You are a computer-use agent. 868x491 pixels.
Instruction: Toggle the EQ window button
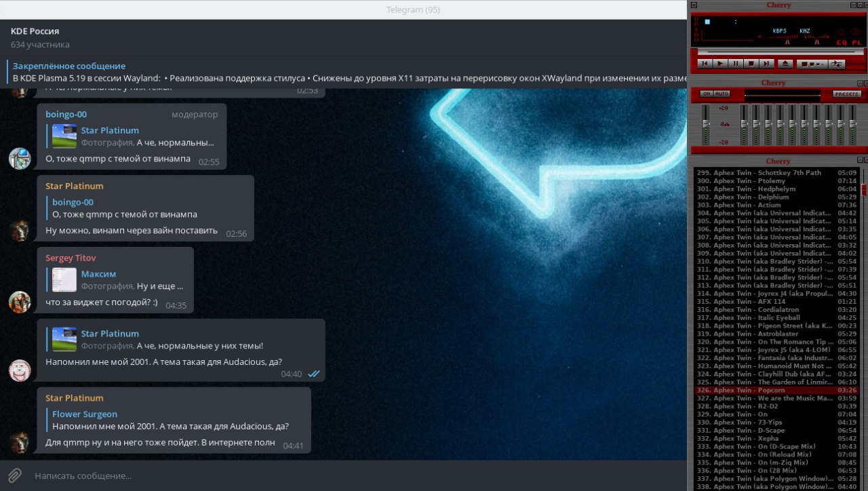point(842,43)
